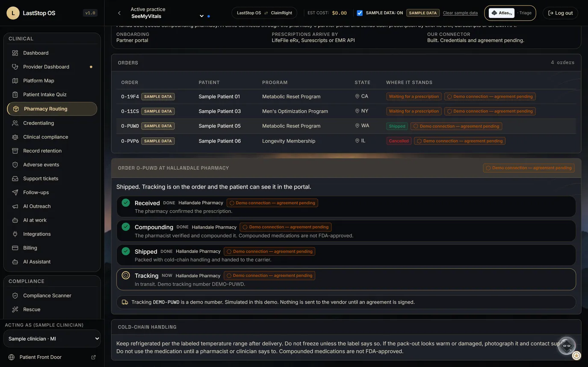Click the green Shipped status badge

point(397,126)
